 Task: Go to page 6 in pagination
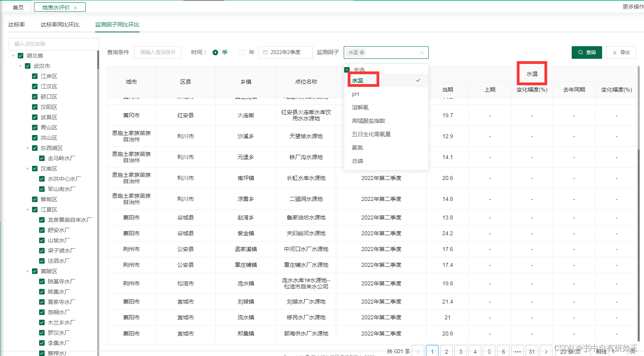coord(503,351)
